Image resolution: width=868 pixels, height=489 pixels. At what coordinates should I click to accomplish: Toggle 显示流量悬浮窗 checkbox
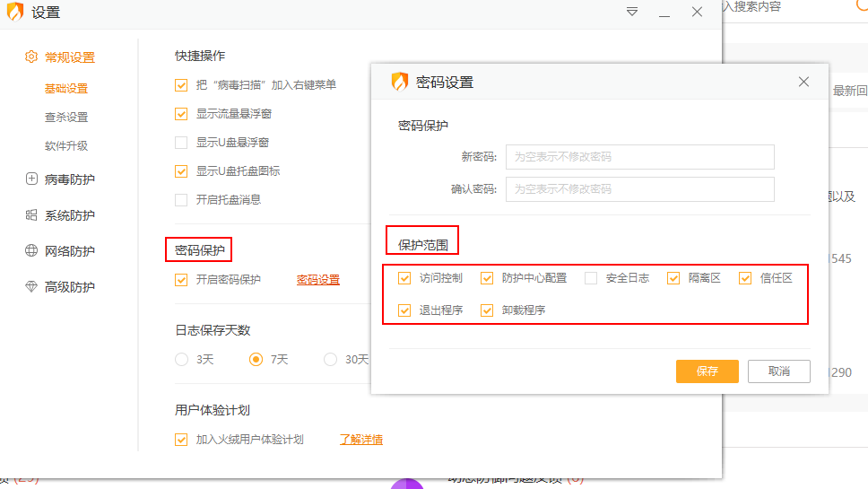[181, 114]
